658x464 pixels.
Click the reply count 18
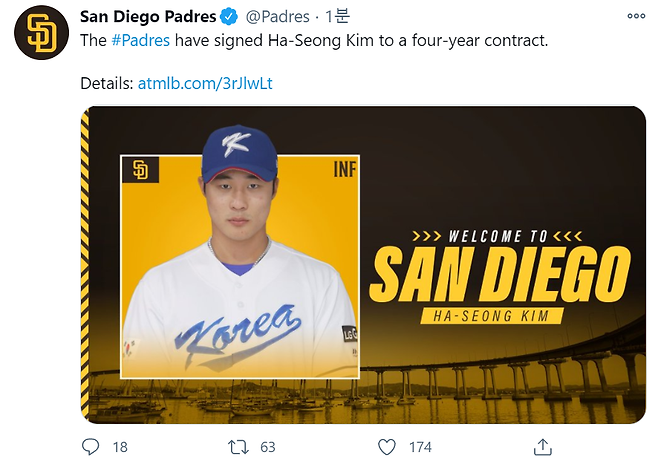pyautogui.click(x=120, y=447)
